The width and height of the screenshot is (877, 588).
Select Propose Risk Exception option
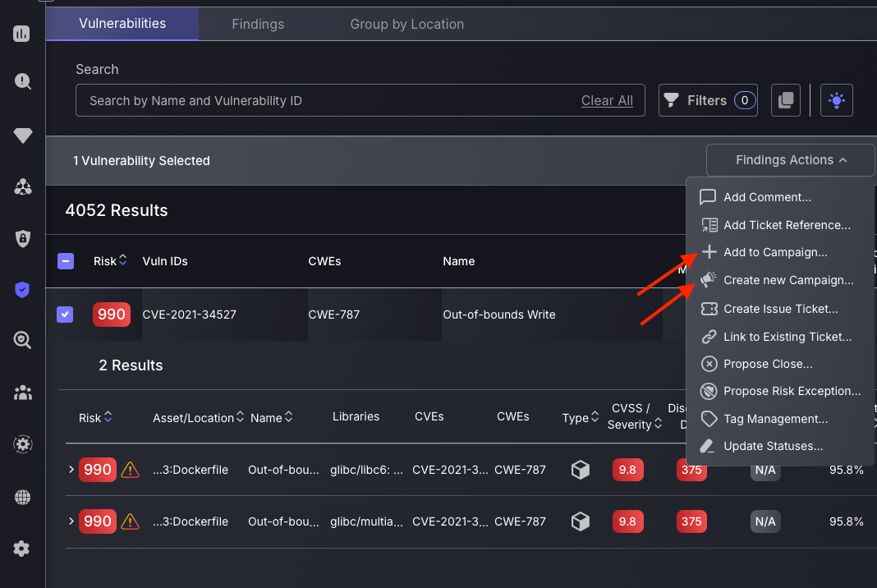point(779,391)
